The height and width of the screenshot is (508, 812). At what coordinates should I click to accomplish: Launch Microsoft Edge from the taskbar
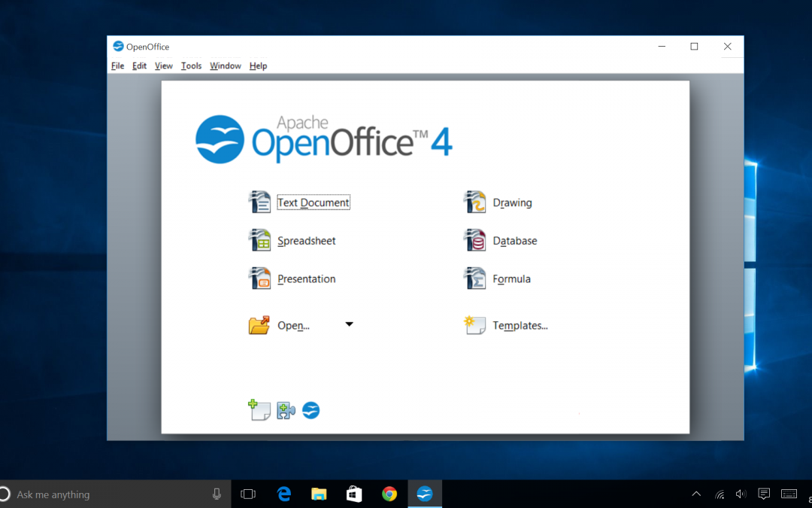click(283, 494)
